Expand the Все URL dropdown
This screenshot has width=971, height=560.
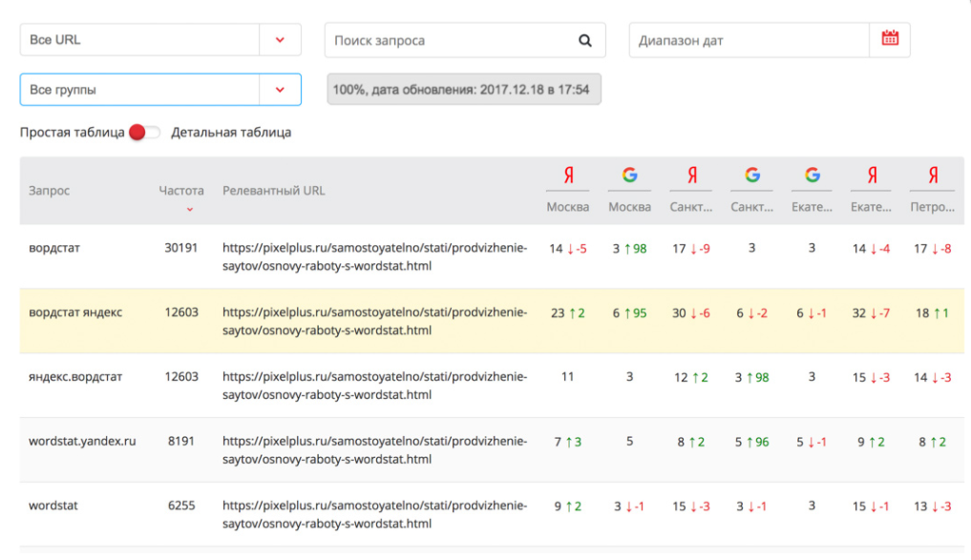pyautogui.click(x=280, y=40)
